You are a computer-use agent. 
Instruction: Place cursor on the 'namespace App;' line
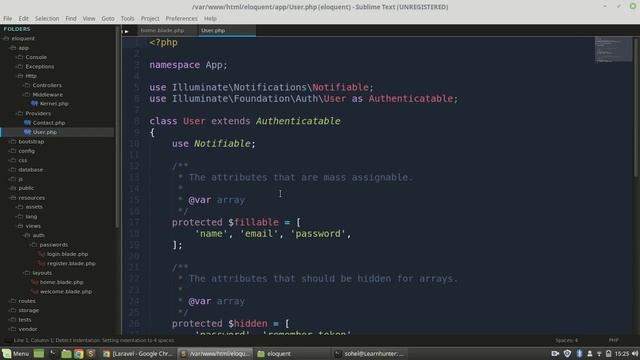(188, 65)
